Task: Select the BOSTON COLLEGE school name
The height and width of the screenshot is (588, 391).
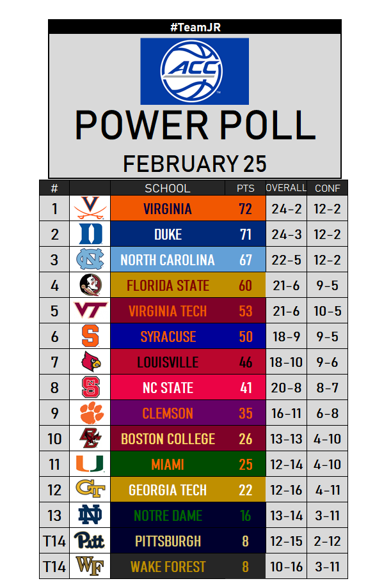Action: (x=168, y=439)
